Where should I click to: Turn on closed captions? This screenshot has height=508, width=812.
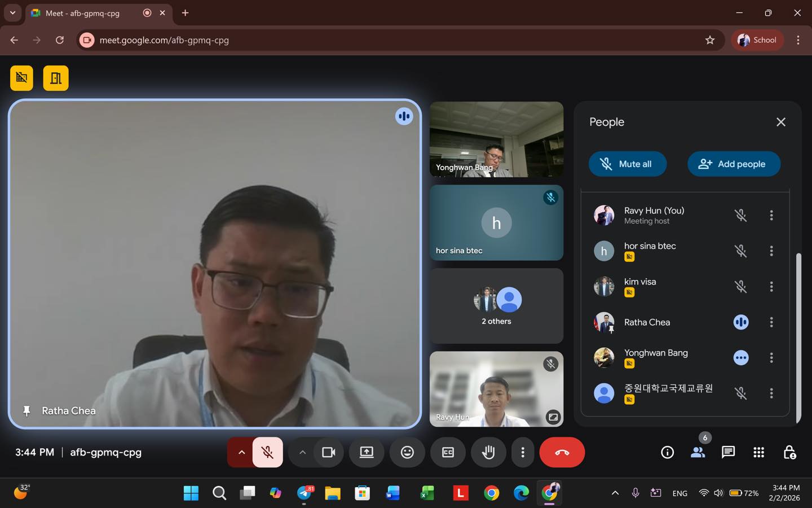[x=448, y=452]
